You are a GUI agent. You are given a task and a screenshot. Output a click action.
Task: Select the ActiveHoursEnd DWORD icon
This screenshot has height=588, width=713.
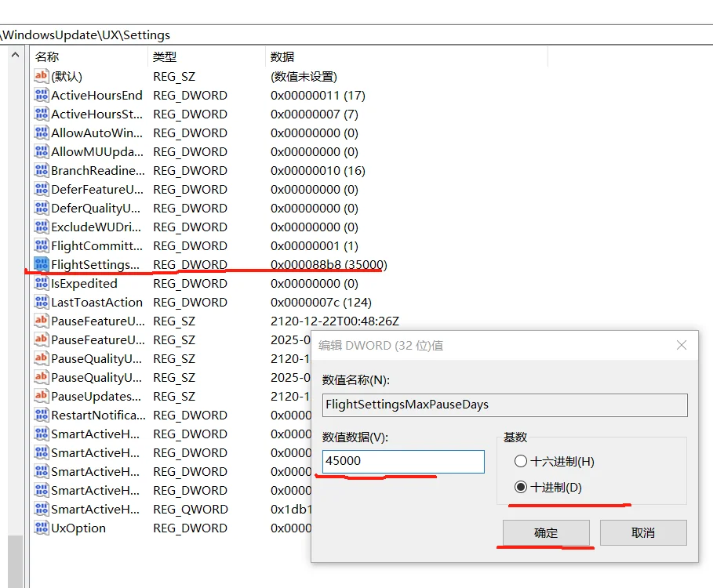[x=41, y=95]
